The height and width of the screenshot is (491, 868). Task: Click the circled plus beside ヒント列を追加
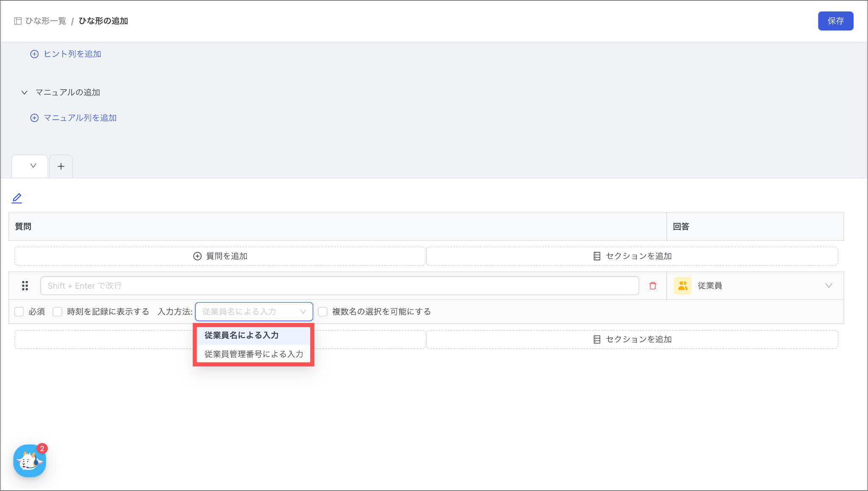[34, 54]
